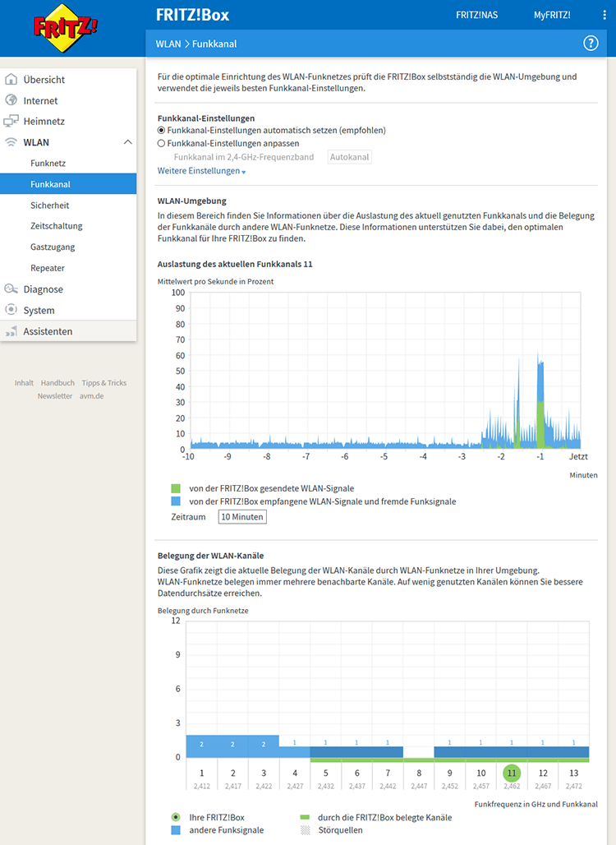The width and height of the screenshot is (616, 845).
Task: Click highlighted channel 11 marker in chart
Action: 512,773
